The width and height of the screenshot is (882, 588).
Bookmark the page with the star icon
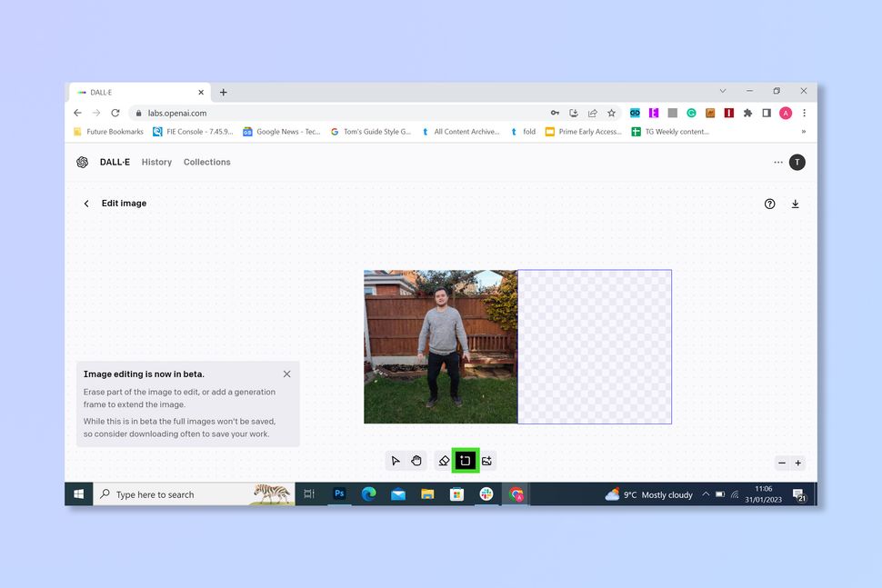coord(611,113)
